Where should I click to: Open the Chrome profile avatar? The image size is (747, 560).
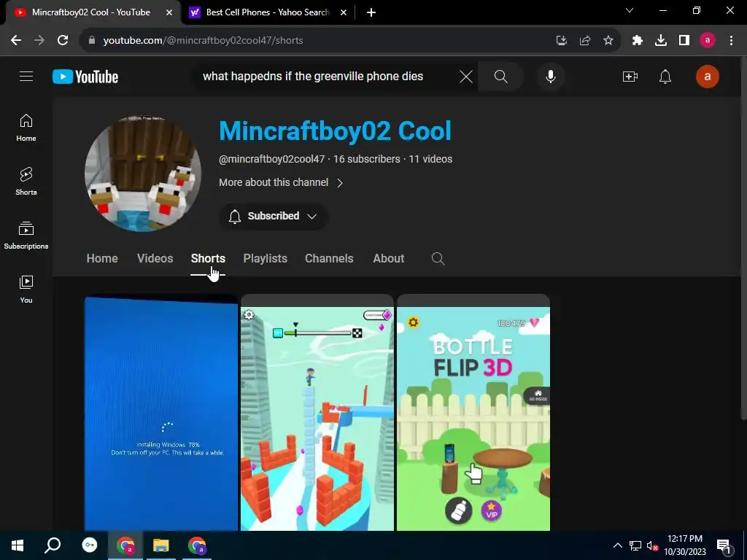pyautogui.click(x=707, y=41)
